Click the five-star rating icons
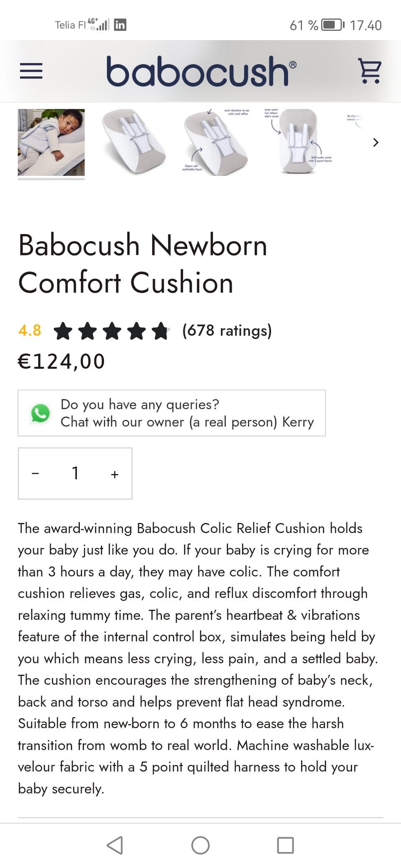Viewport: 401px width, 868px height. pos(112,331)
